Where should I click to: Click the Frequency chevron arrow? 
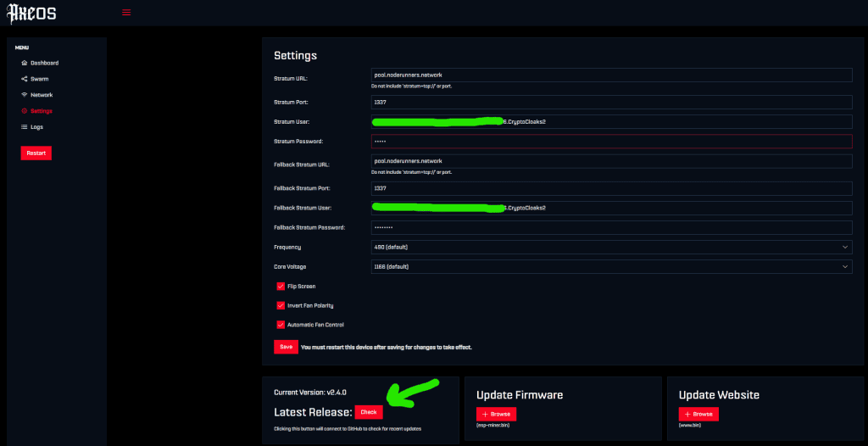click(x=845, y=247)
